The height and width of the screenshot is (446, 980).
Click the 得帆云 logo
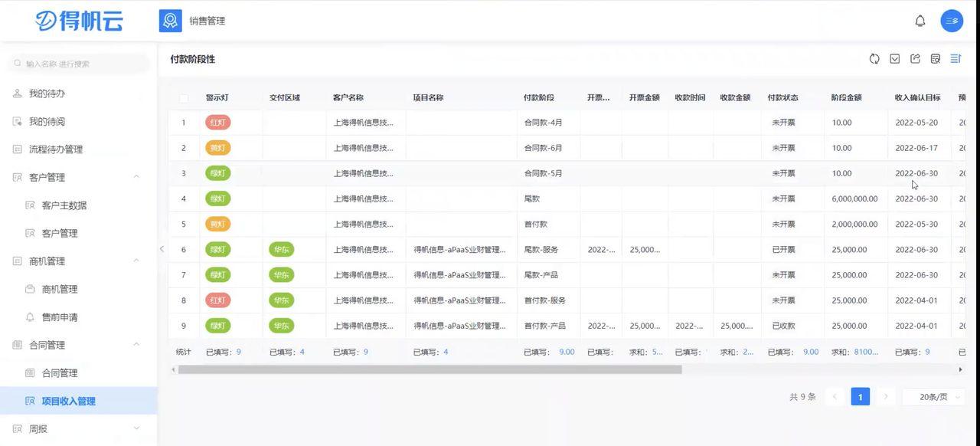pos(80,21)
